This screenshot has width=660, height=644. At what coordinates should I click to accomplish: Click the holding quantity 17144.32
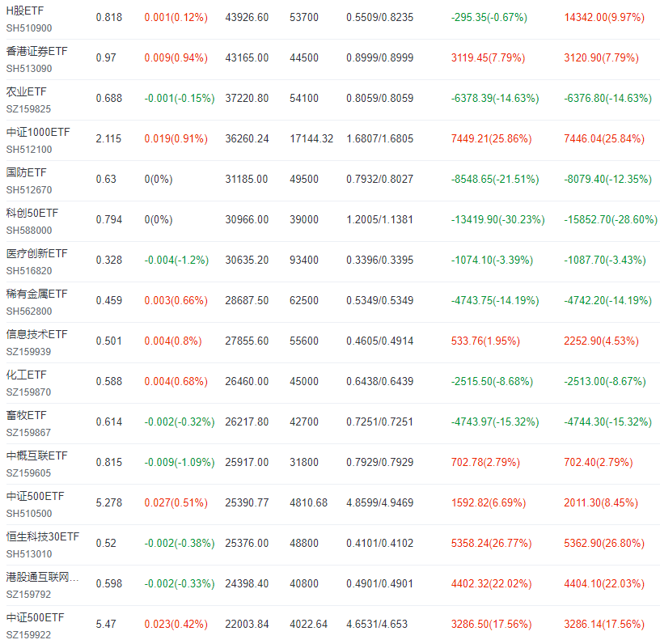click(x=311, y=138)
